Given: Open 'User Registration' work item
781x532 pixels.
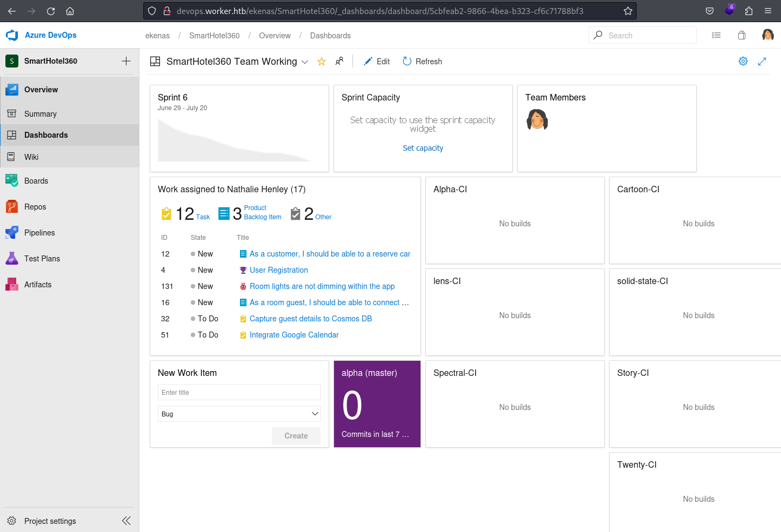Looking at the screenshot, I should (279, 270).
